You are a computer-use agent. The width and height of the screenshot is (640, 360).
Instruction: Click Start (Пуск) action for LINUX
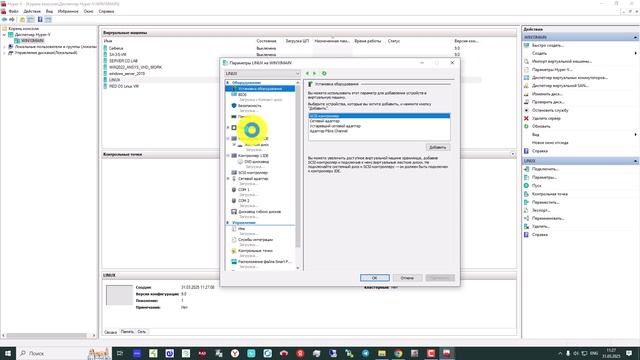pos(536,186)
